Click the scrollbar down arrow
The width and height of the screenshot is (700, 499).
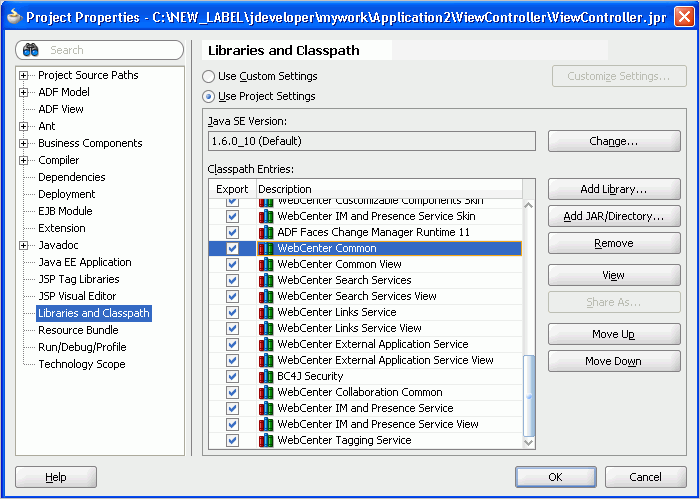(529, 442)
